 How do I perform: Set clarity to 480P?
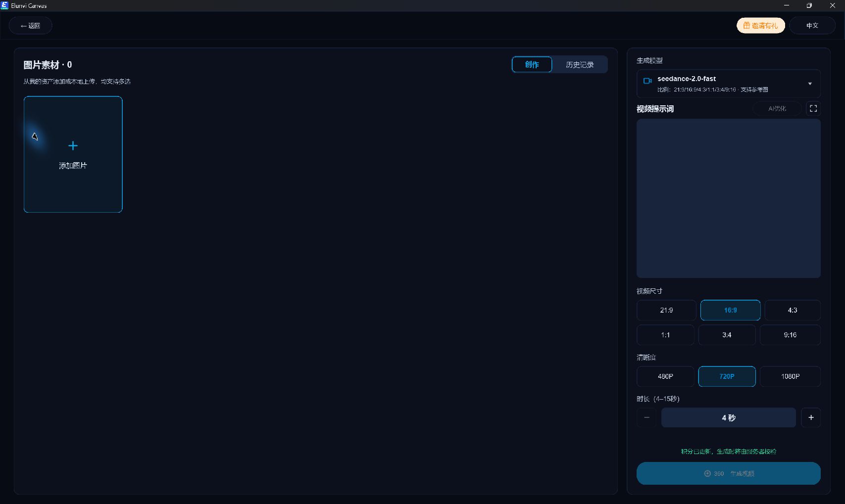click(x=665, y=376)
